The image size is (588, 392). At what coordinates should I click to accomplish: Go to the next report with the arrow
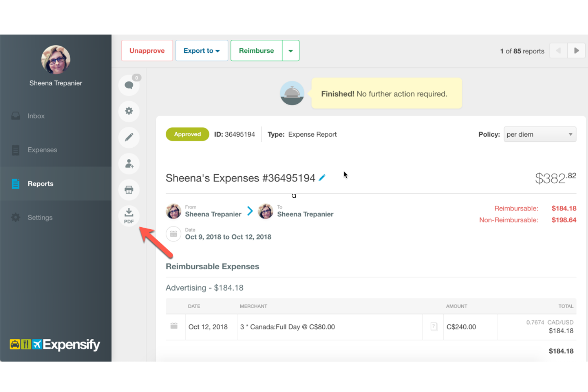pos(576,50)
